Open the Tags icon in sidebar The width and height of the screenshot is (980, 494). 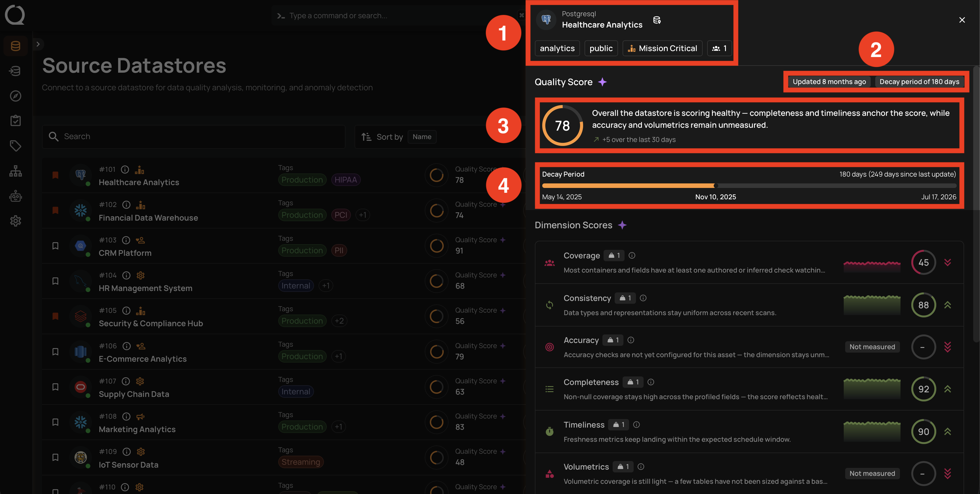click(16, 146)
